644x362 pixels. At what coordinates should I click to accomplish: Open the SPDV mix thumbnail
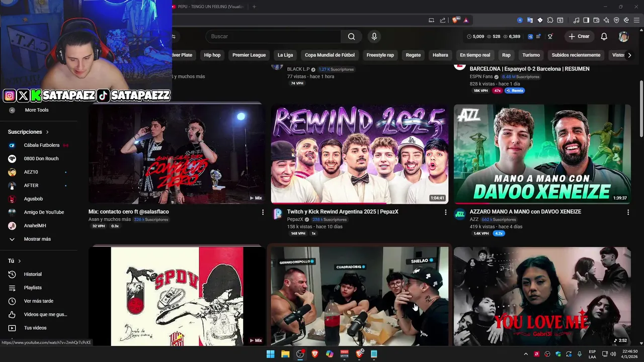tap(177, 296)
